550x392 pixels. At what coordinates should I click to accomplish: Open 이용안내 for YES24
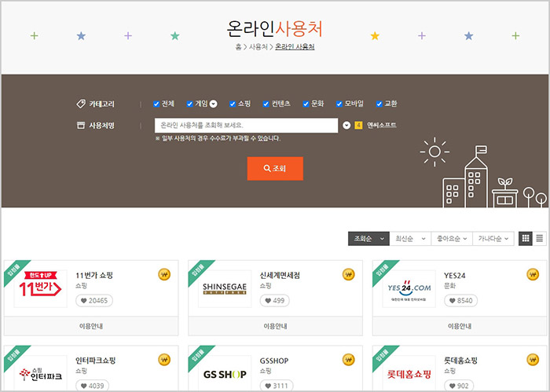coord(460,326)
